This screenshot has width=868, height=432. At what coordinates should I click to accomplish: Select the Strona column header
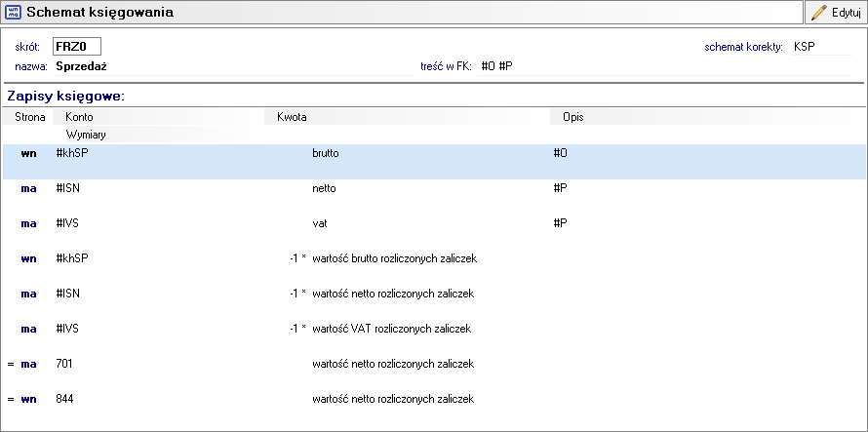pyautogui.click(x=29, y=117)
